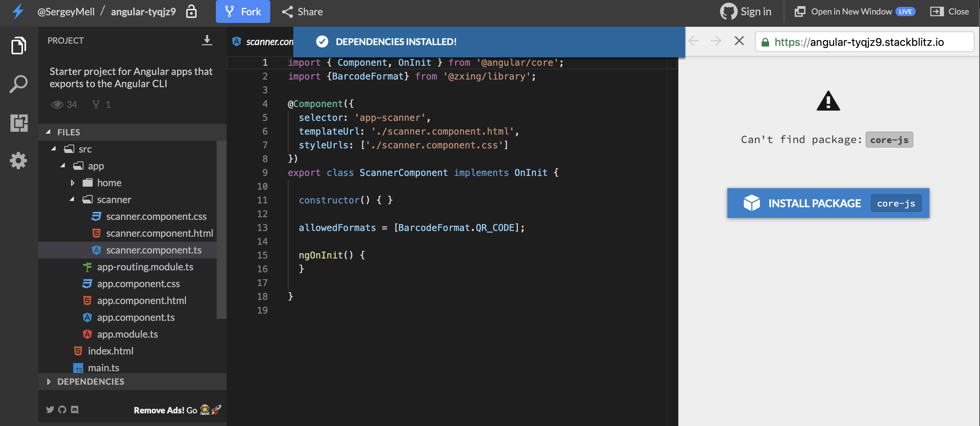The image size is (980, 426).
Task: Open the Search panel in sidebar
Action: pos(18,84)
